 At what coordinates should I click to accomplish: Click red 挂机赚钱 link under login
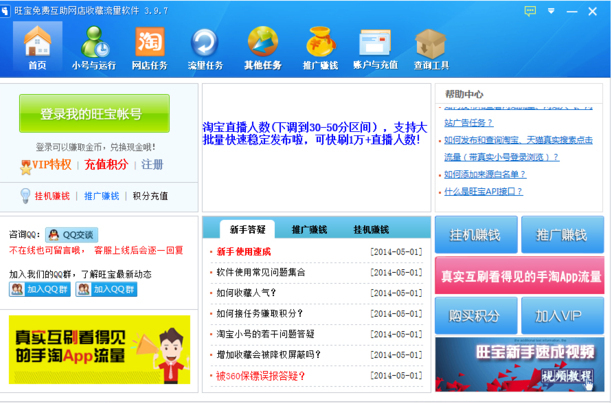click(x=52, y=196)
